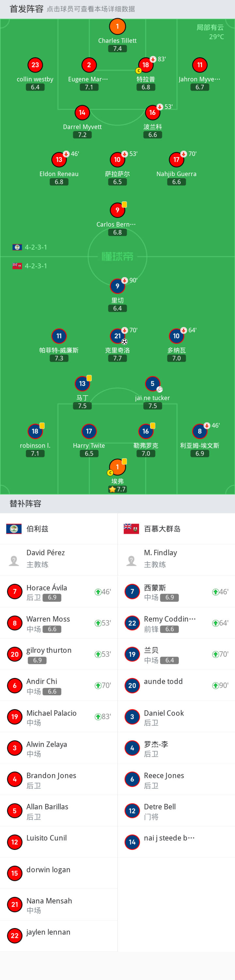Open coach M. Findlay's profile row
Image resolution: width=235 pixels, height=980 pixels.
pos(176,560)
